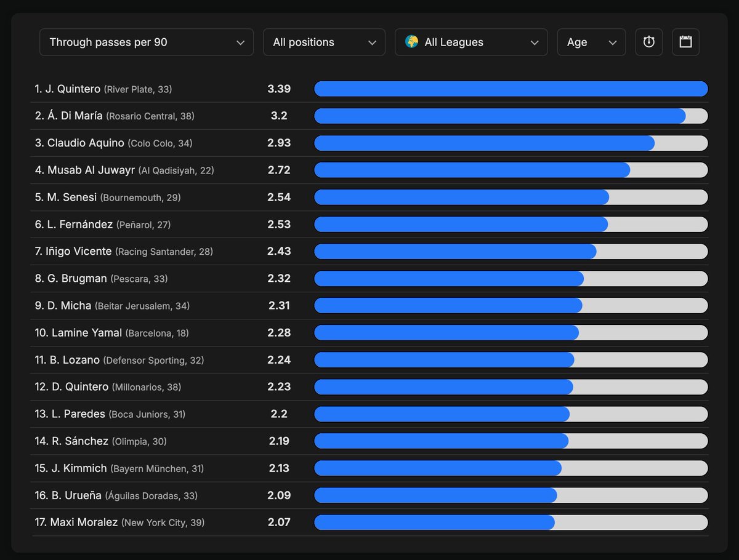Click the (Bayern München, 31) club label
This screenshot has height=560, width=739.
tap(157, 469)
